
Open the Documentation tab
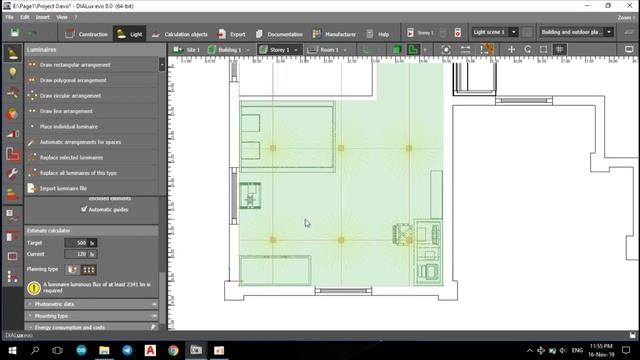[x=280, y=34]
